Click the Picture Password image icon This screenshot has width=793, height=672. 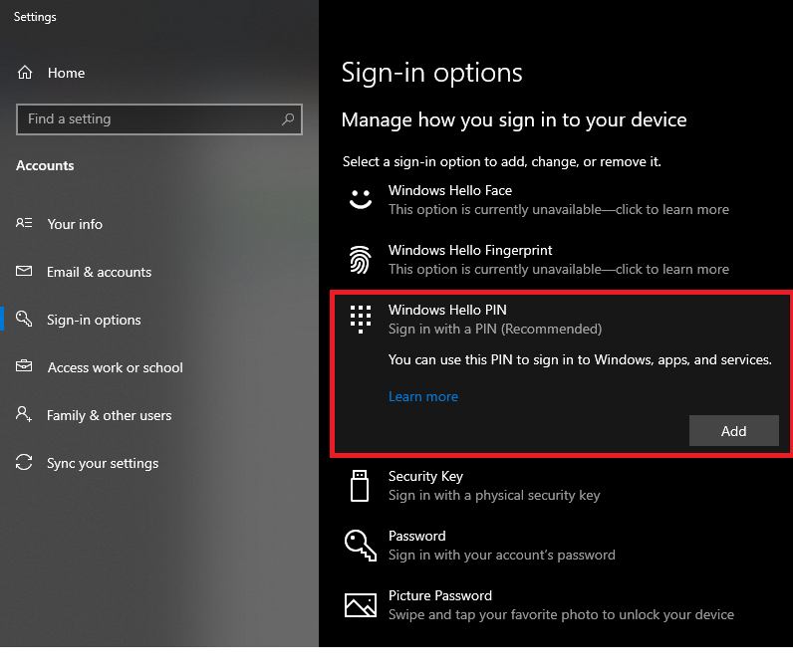coord(361,605)
